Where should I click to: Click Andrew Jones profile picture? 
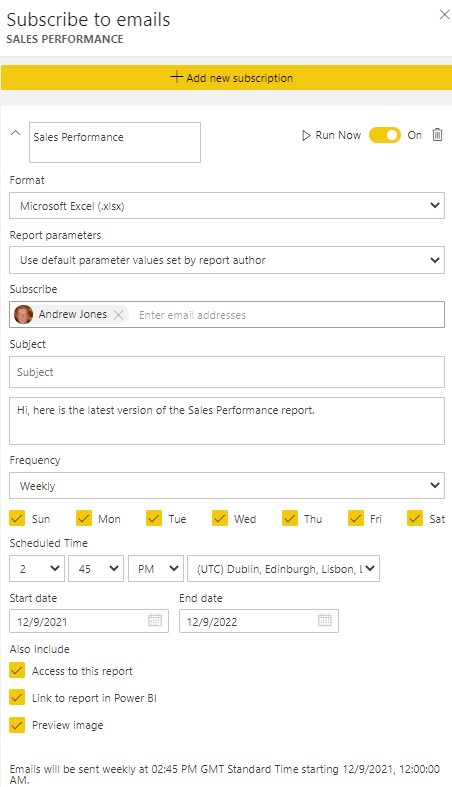(x=24, y=314)
